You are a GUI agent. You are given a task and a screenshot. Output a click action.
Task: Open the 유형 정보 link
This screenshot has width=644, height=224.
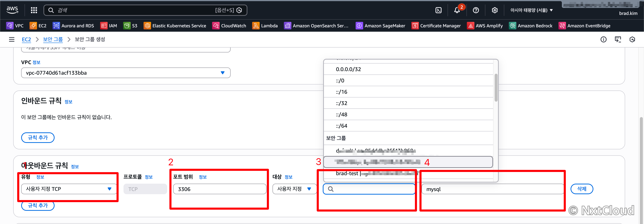(40, 177)
